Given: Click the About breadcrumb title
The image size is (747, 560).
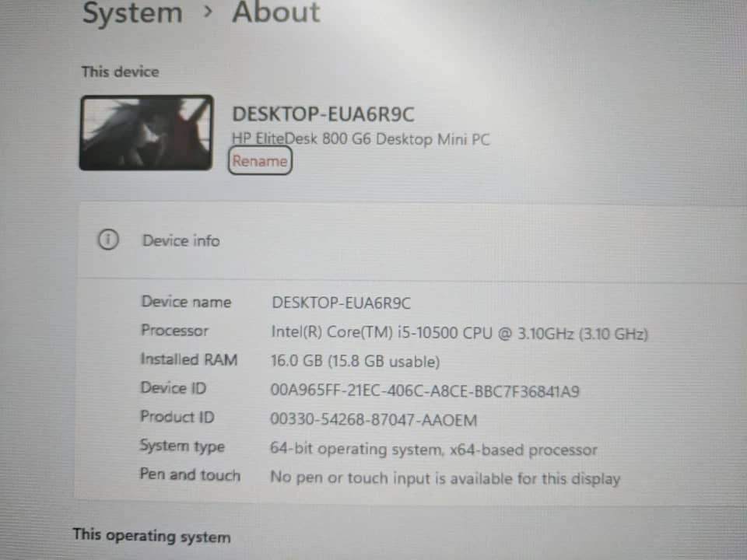Looking at the screenshot, I should pos(275,12).
